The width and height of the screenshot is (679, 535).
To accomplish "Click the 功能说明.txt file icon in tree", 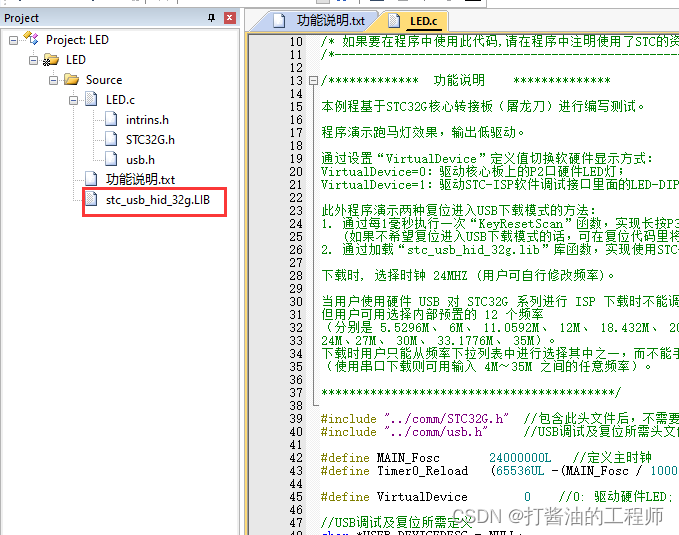I will click(91, 178).
